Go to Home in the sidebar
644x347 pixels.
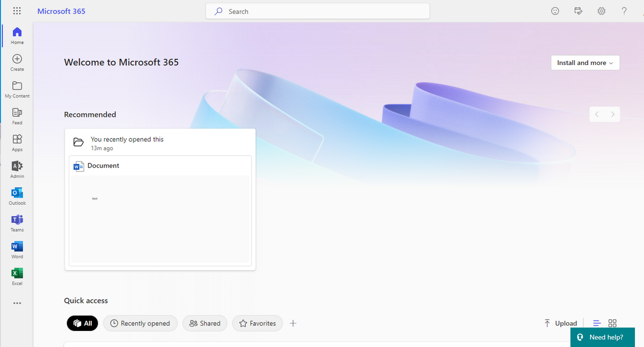coord(17,35)
